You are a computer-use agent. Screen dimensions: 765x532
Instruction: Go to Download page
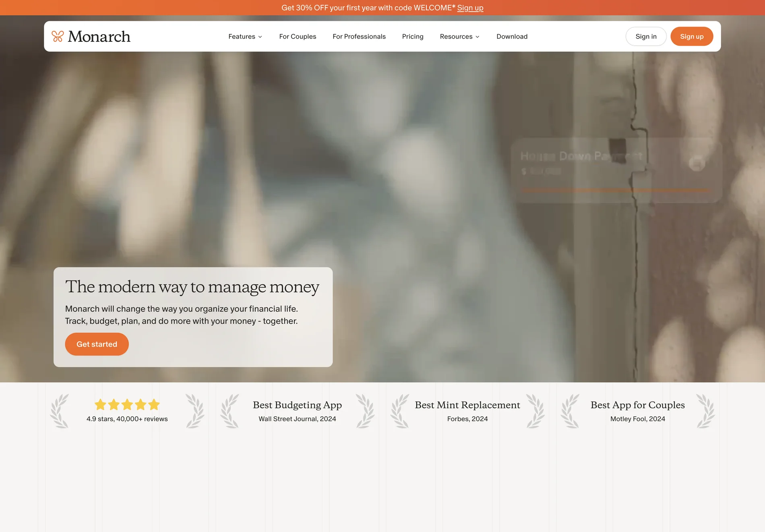tap(512, 37)
